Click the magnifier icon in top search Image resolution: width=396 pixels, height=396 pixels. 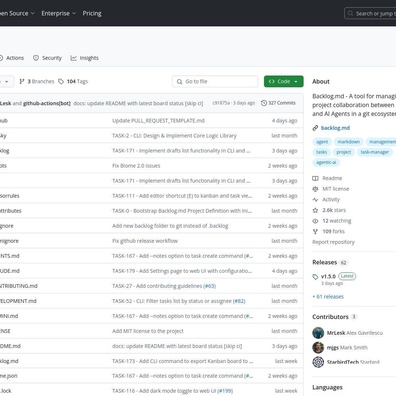click(350, 14)
